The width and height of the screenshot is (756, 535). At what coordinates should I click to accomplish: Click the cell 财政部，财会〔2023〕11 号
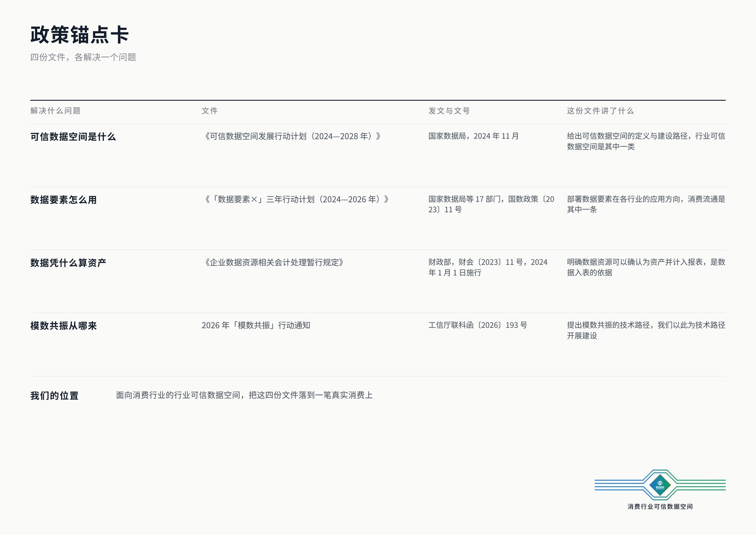[x=488, y=267]
